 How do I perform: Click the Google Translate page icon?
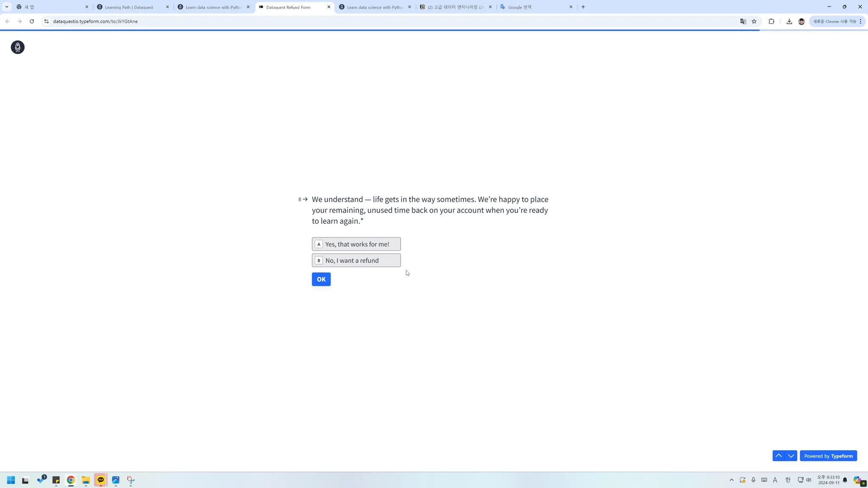(743, 21)
